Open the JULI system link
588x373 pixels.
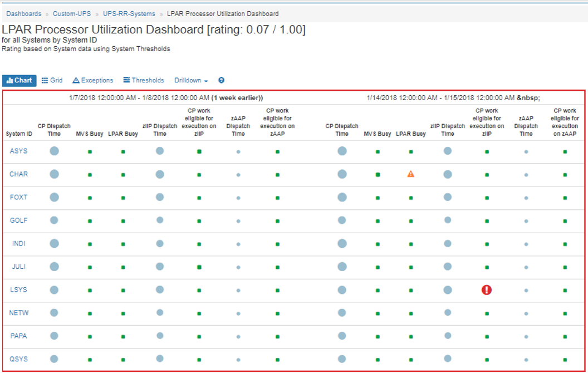18,267
